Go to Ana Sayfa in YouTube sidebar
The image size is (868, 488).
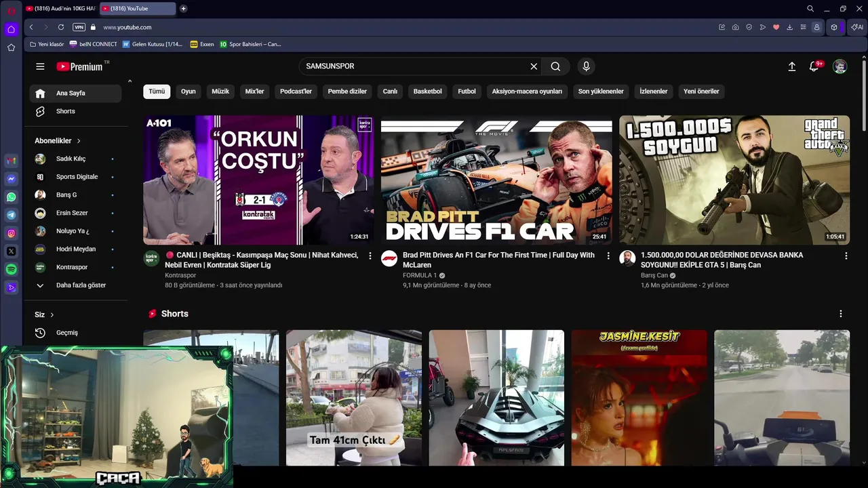click(x=75, y=94)
